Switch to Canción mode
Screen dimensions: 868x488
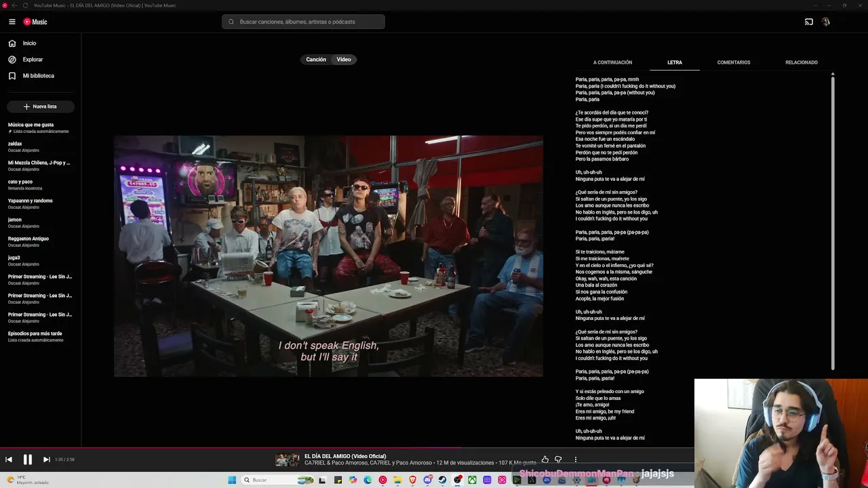click(316, 60)
